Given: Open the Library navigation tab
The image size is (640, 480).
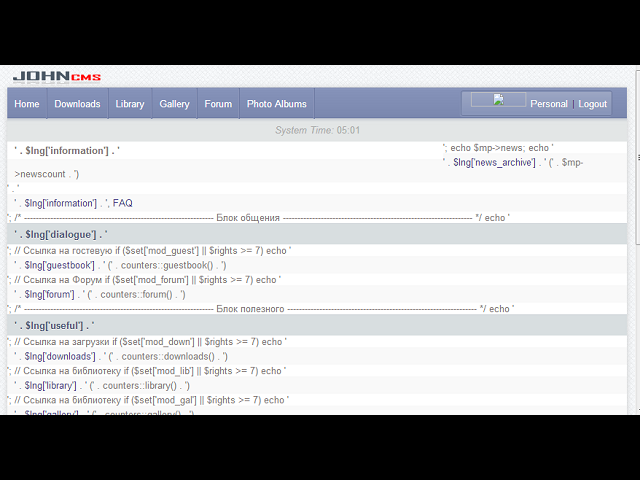Looking at the screenshot, I should coord(130,104).
